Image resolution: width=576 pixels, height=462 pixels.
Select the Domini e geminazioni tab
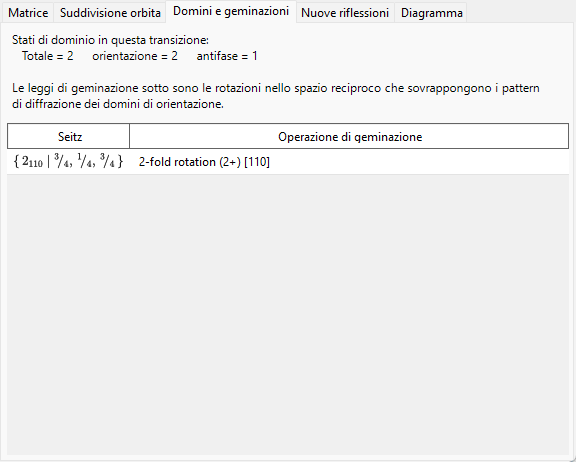231,11
